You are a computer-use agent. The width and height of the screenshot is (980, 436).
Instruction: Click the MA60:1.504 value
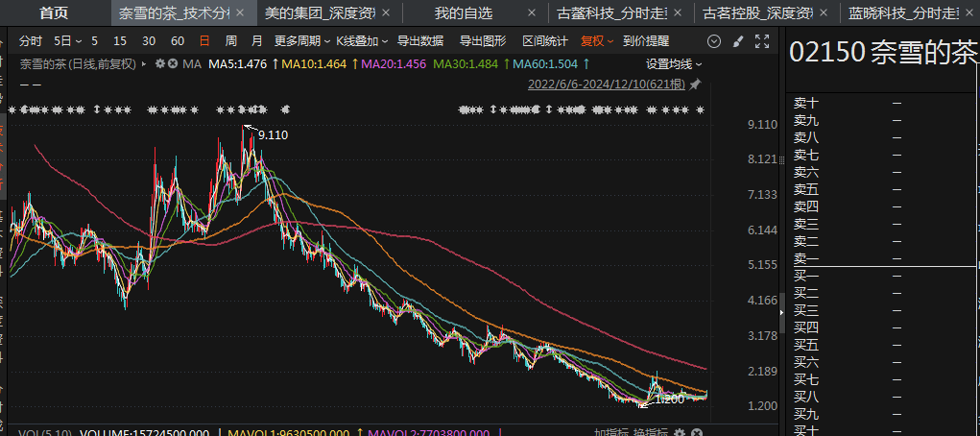tap(545, 63)
